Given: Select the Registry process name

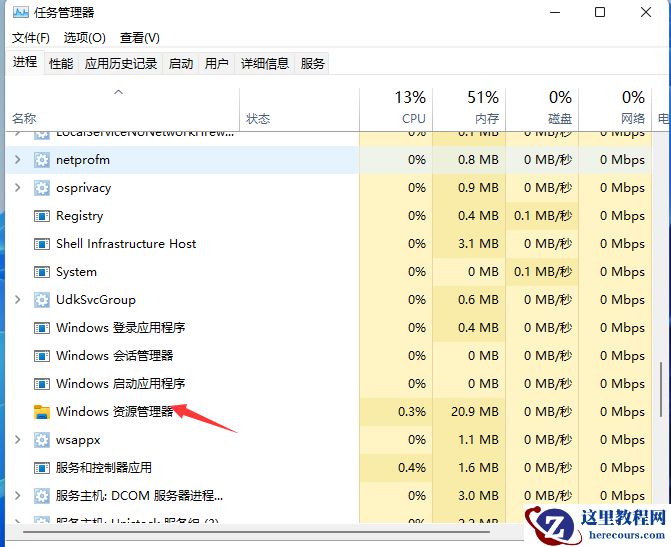Looking at the screenshot, I should (80, 216).
